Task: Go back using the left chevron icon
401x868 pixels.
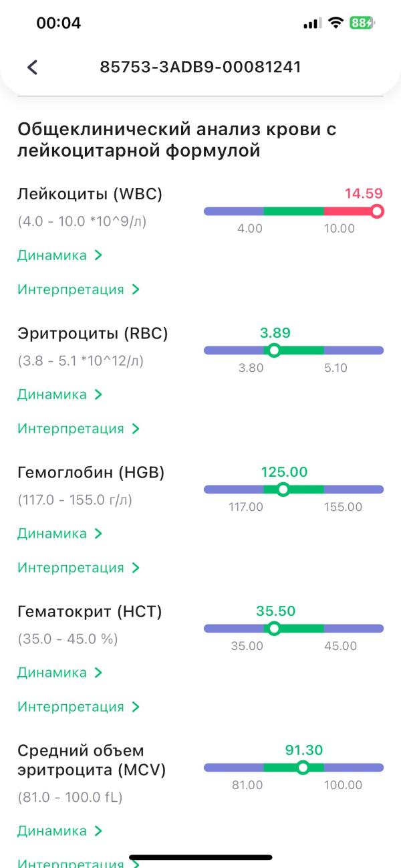Action: pos(32,67)
